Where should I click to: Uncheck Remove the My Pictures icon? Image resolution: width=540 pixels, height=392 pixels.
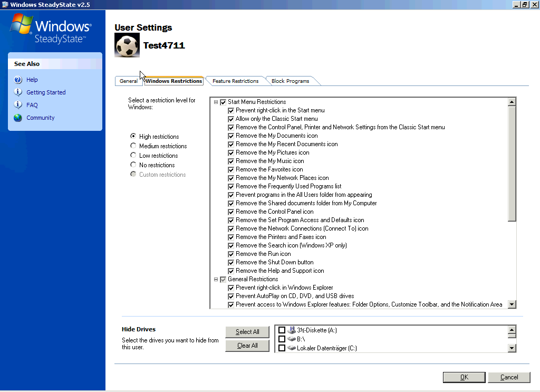click(231, 152)
